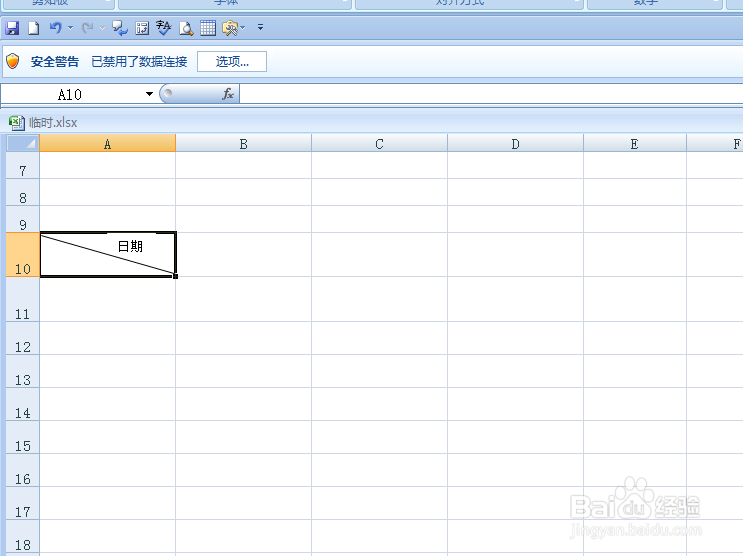Click the 临时.xlsx workbook icon

click(x=17, y=123)
